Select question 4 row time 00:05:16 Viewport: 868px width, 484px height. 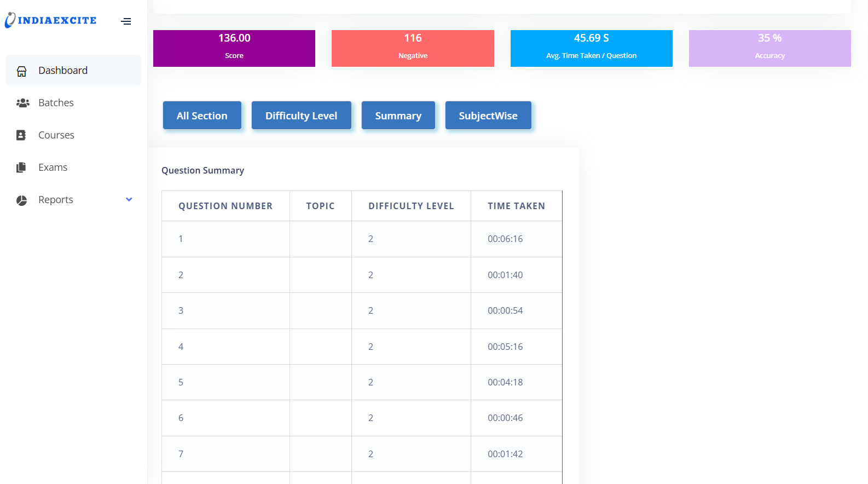click(x=505, y=347)
